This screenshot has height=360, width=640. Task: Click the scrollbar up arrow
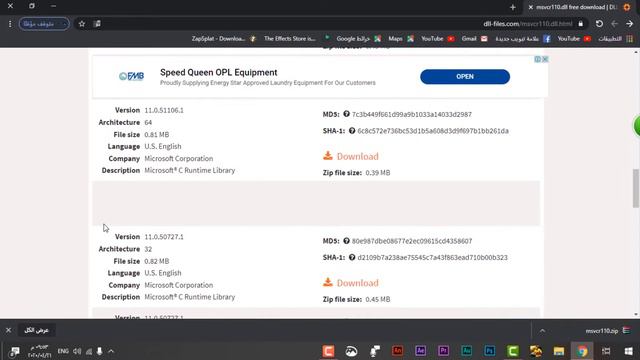(x=636, y=52)
